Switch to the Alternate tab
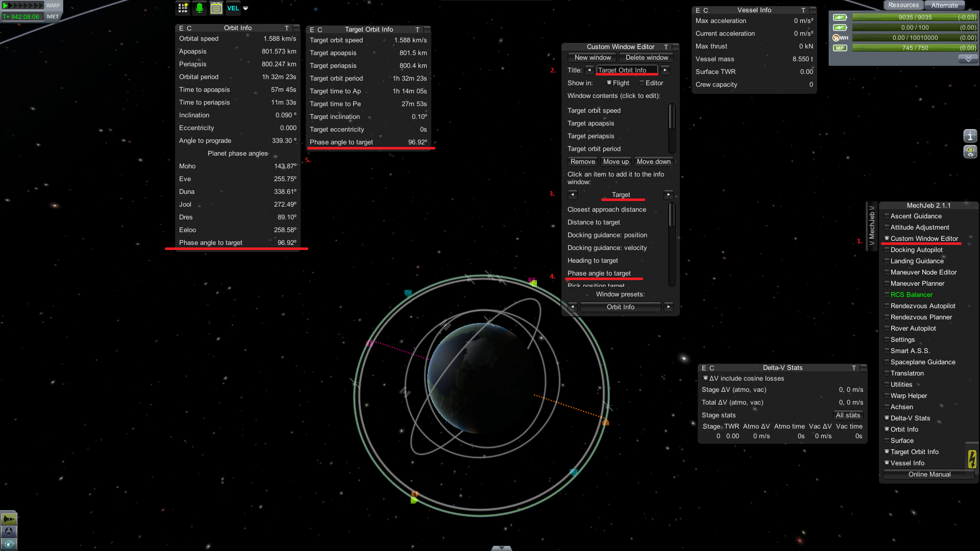Viewport: 980px width, 551px height. 944,6
